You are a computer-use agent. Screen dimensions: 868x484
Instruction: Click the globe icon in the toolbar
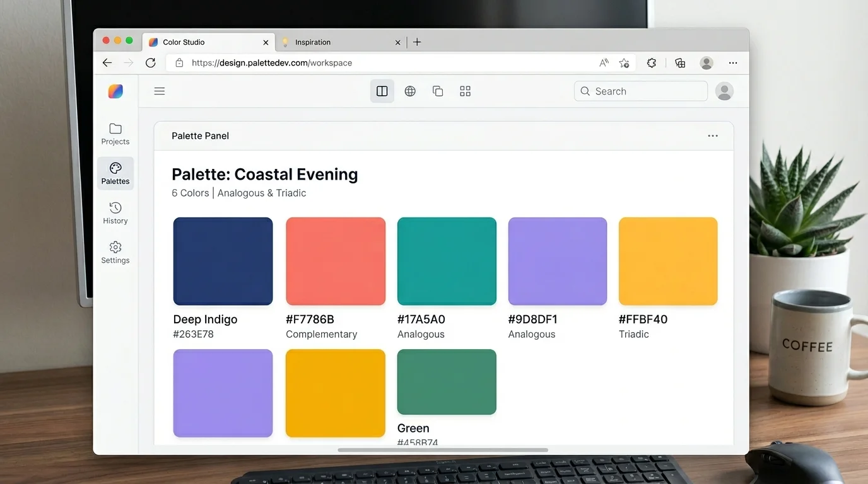tap(409, 91)
